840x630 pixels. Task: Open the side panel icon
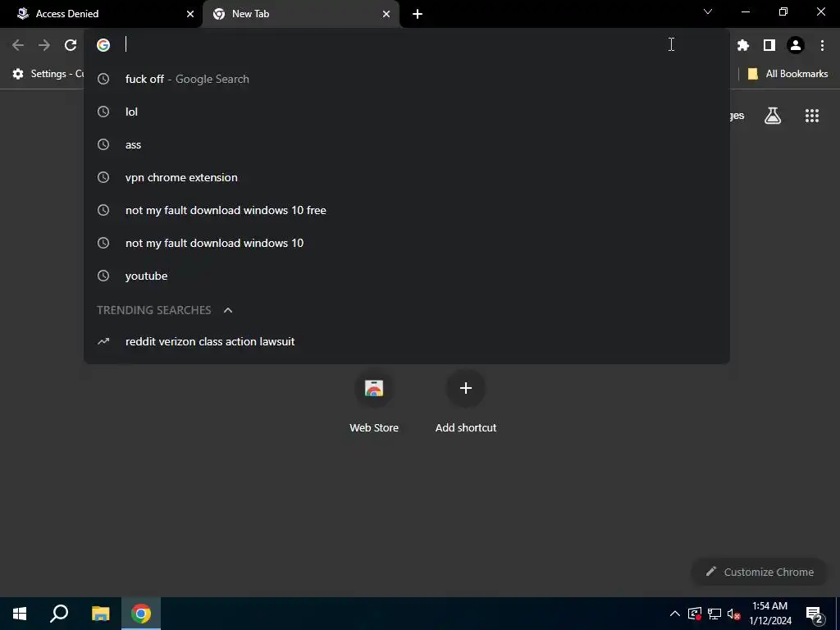(769, 45)
